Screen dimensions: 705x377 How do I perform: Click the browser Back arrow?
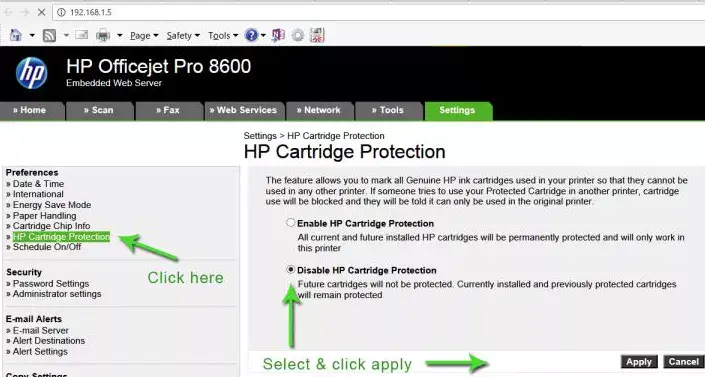(8, 12)
